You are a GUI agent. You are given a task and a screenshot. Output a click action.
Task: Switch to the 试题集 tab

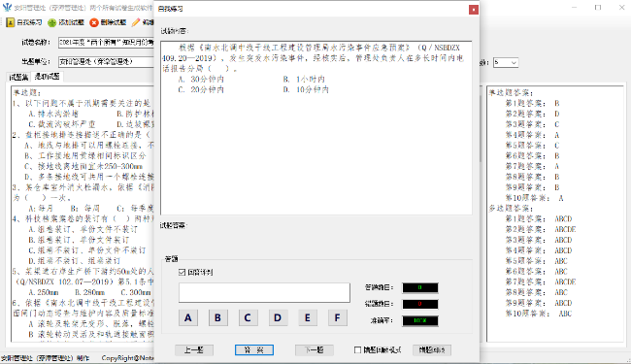18,77
